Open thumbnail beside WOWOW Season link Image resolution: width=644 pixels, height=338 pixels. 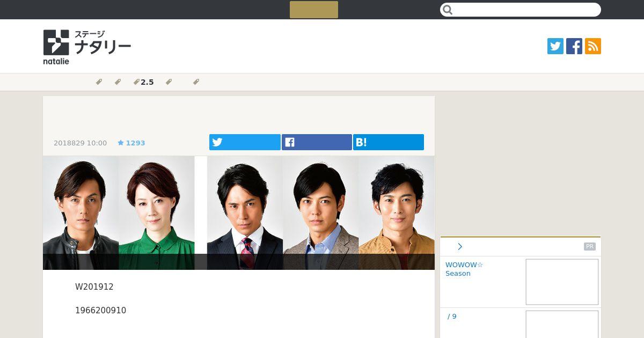[x=562, y=282]
